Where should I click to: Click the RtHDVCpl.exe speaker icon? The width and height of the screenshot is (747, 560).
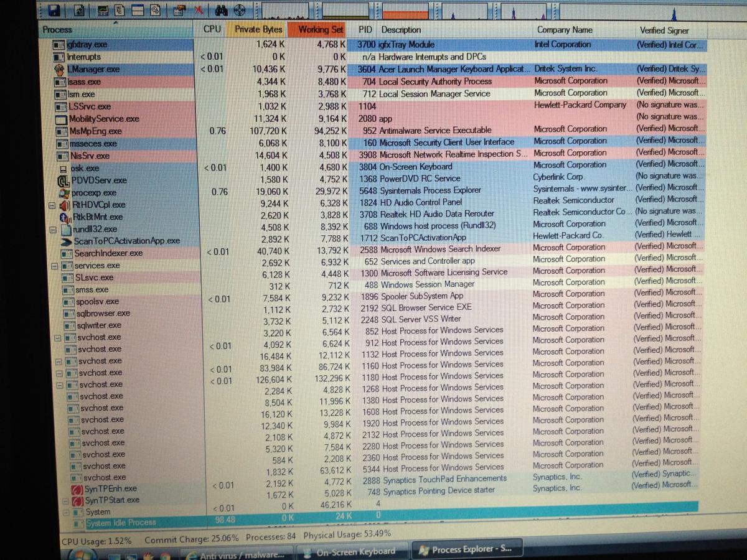coord(64,205)
